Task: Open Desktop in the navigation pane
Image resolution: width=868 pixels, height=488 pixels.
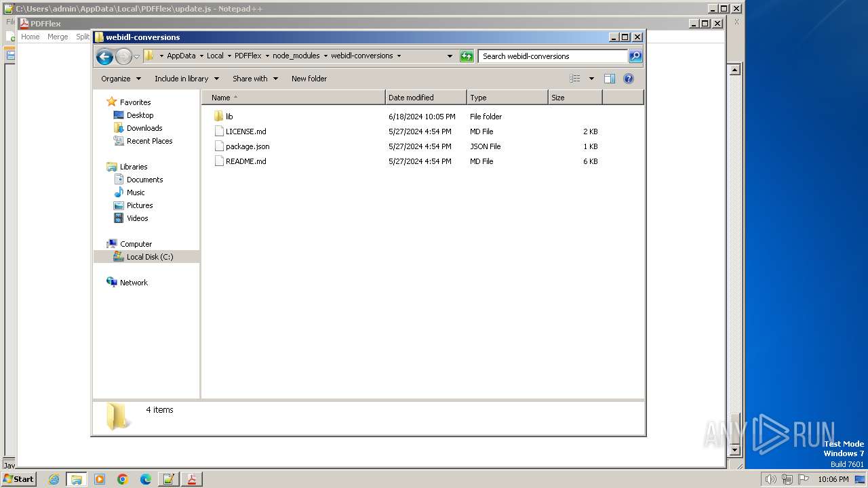Action: (x=140, y=115)
